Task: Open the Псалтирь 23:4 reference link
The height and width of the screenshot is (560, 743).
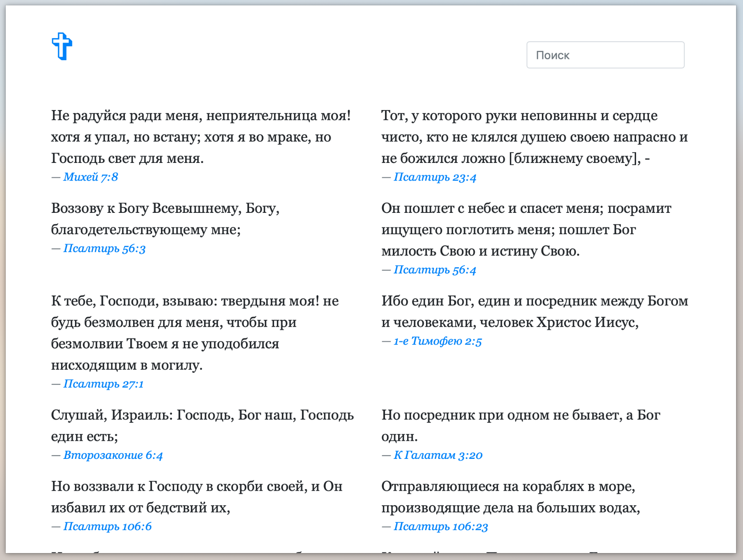Action: (435, 177)
